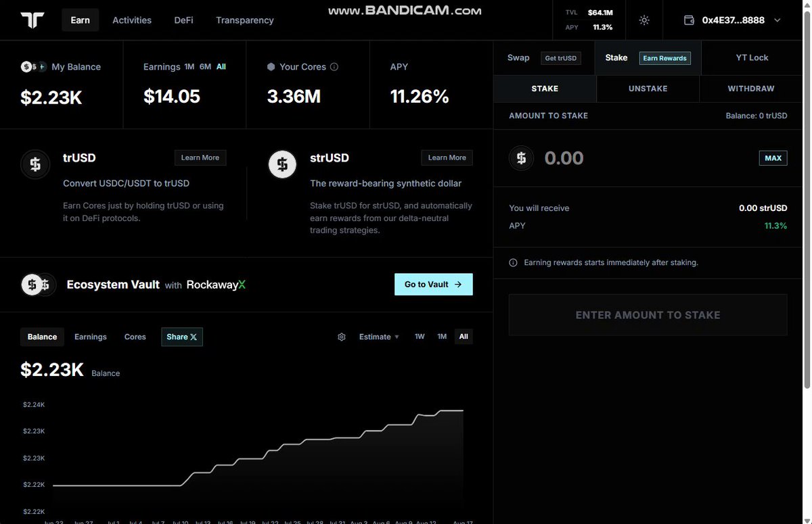Open the Swap Get trUSD tab
Screen dimensions: 812x524
544,58
